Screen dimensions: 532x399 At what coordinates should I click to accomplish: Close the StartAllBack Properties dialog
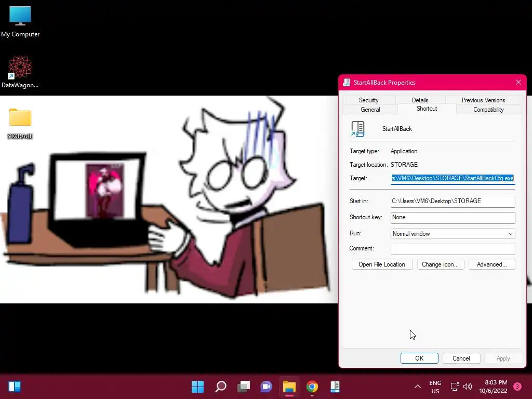(x=518, y=82)
